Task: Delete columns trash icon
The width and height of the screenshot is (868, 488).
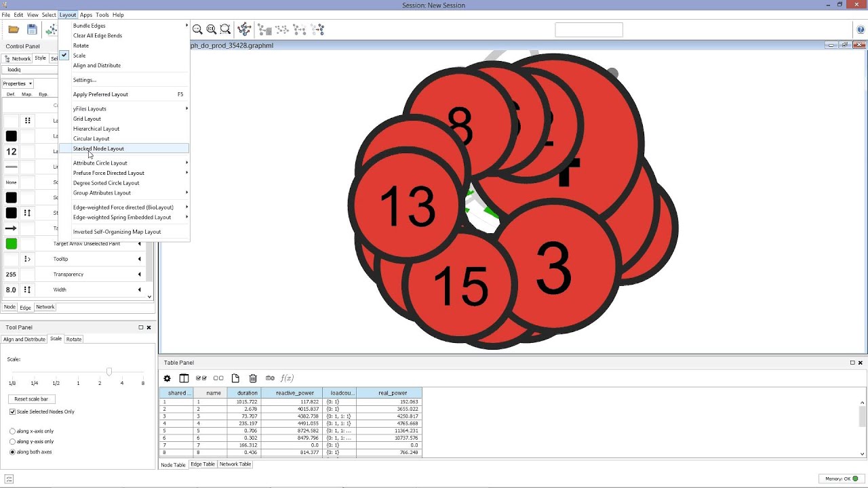Action: coord(253,378)
